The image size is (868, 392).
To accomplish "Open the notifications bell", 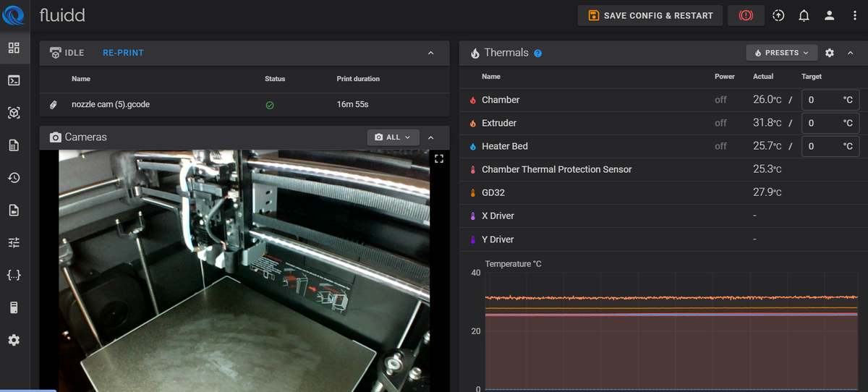I will pos(804,15).
